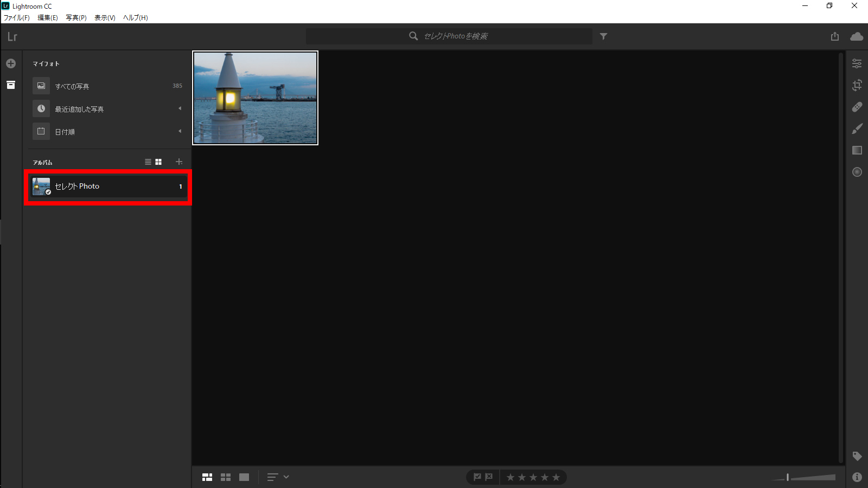Show albums as list view
This screenshot has height=488, width=868.
pyautogui.click(x=148, y=162)
